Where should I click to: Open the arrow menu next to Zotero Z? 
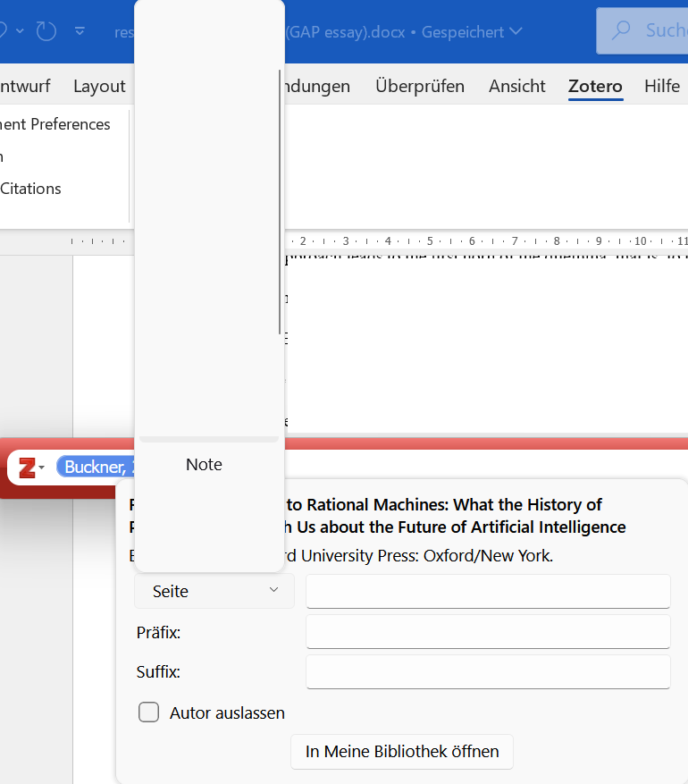pos(41,468)
